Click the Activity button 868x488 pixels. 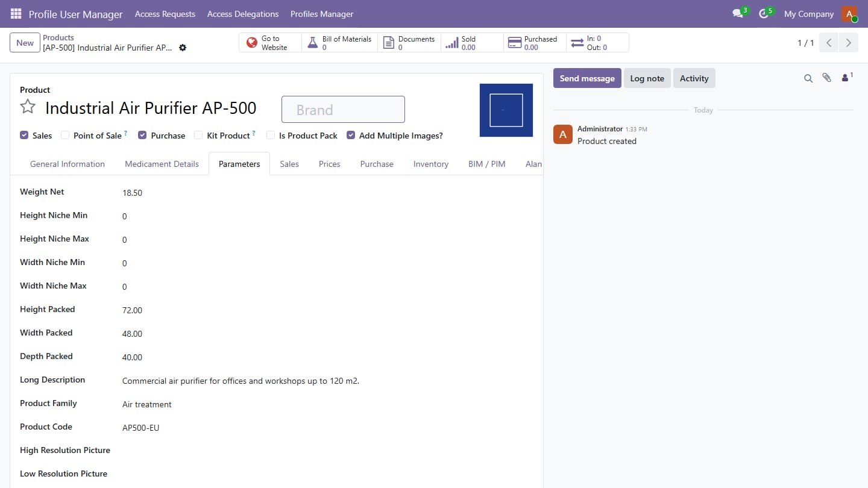click(694, 78)
